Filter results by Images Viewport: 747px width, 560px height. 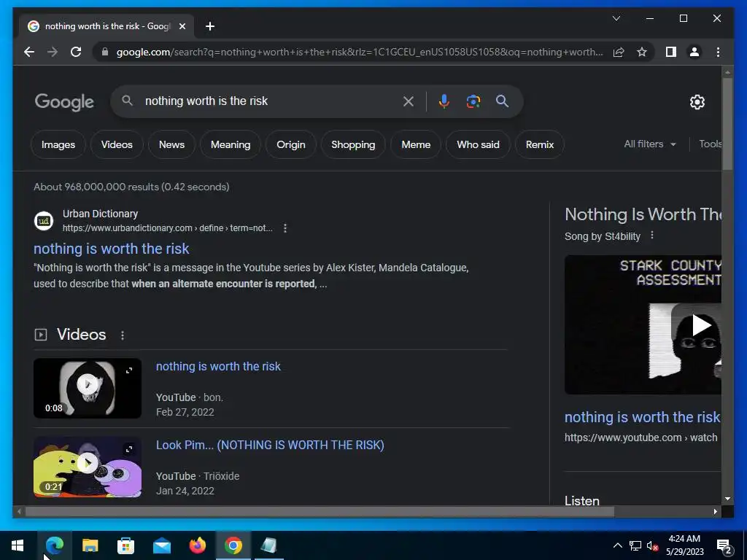tap(58, 144)
